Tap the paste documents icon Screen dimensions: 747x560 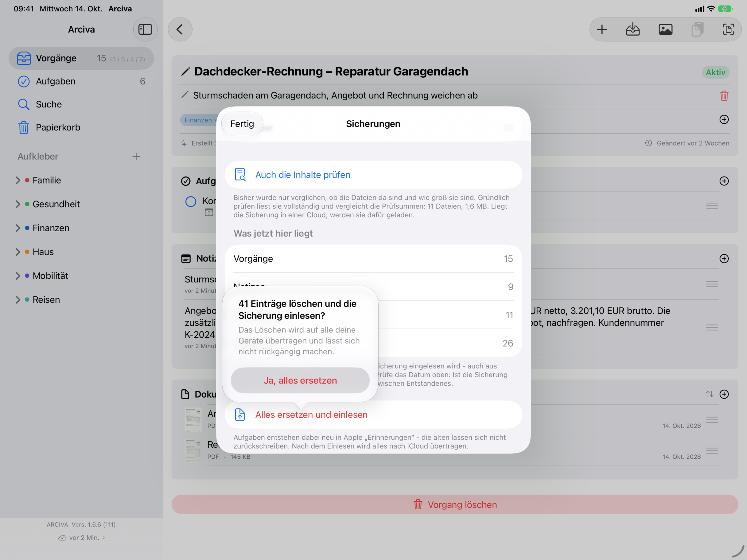[697, 29]
